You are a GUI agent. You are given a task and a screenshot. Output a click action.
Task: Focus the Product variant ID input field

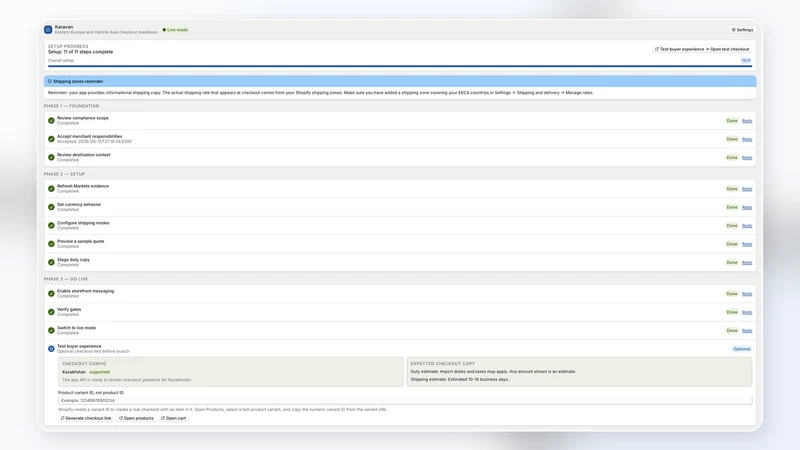tap(405, 401)
